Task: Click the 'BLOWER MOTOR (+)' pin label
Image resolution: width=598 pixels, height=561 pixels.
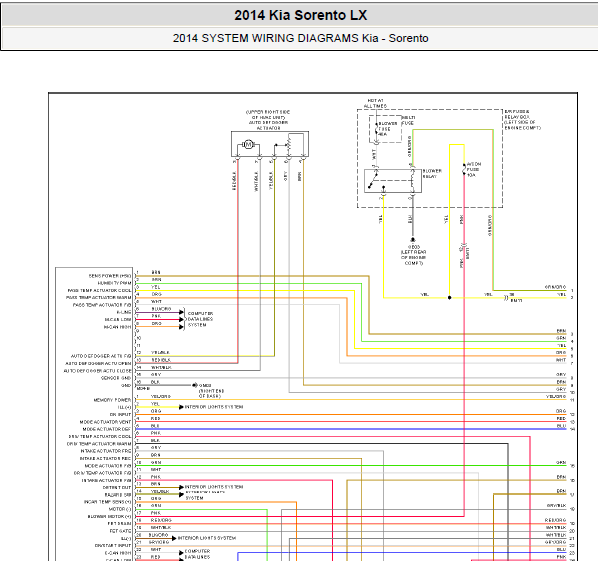Action: pyautogui.click(x=109, y=517)
